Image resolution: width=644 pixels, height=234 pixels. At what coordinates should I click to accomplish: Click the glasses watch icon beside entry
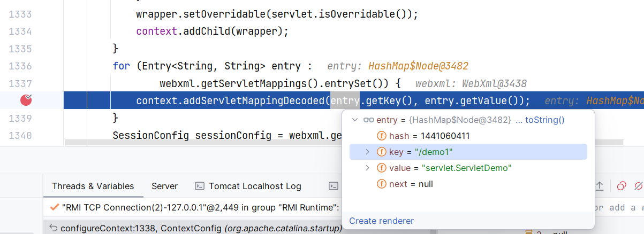point(369,120)
